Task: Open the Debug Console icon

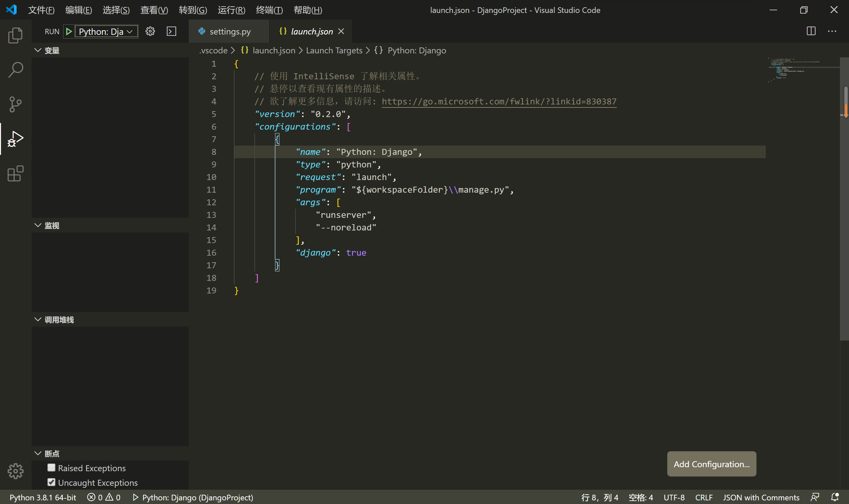Action: pos(171,31)
